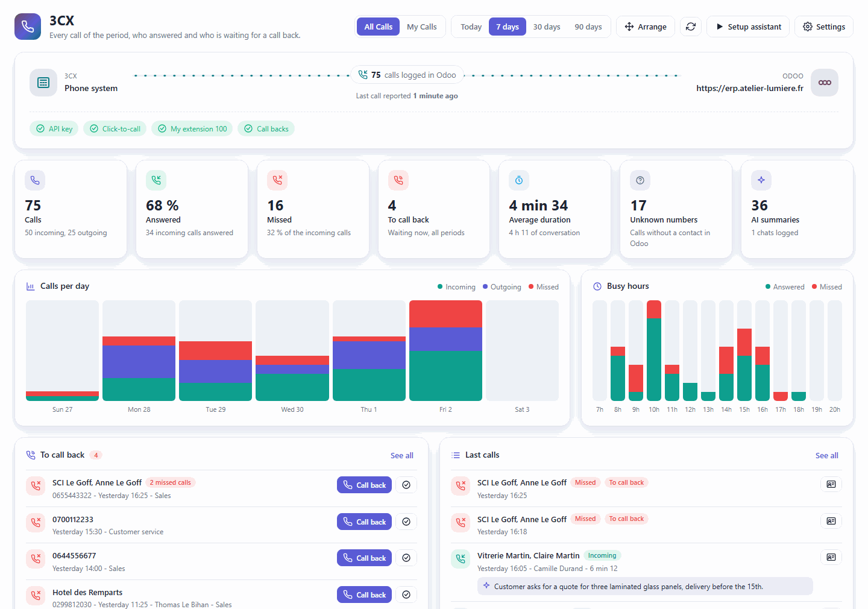Mark the 0644556677 callback as done
Viewport: 868px width, 609px height.
pos(406,558)
